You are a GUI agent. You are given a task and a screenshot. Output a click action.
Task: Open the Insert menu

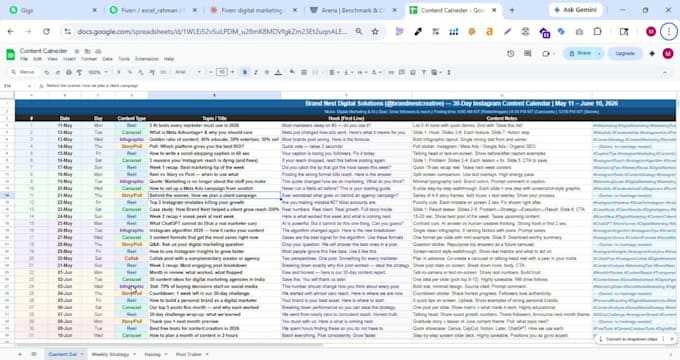click(x=69, y=59)
